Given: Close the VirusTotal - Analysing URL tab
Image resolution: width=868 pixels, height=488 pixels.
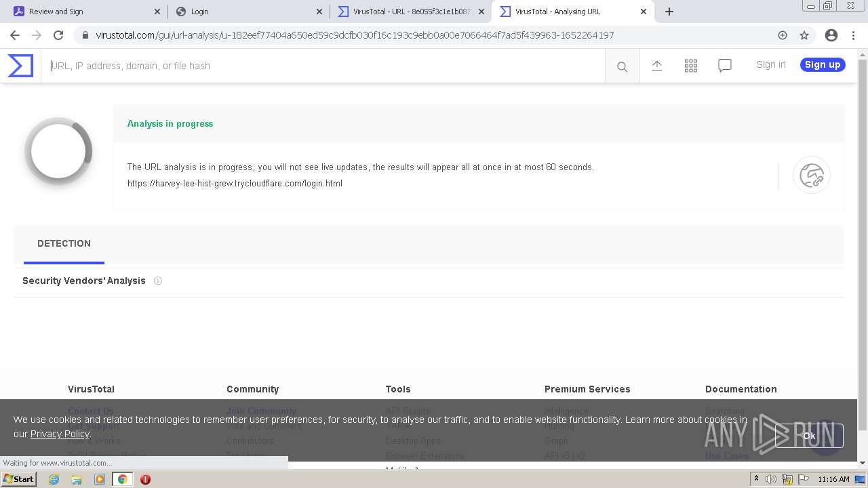Looking at the screenshot, I should [644, 12].
